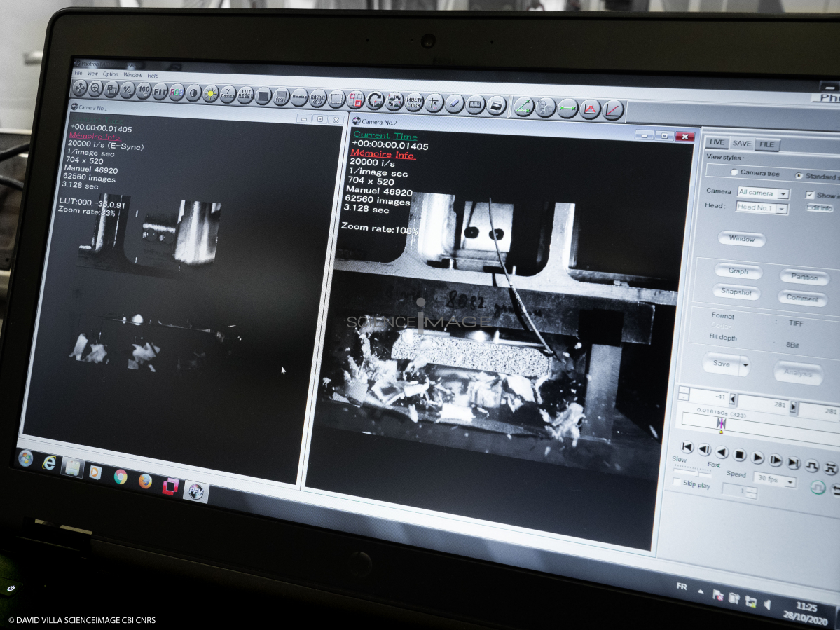Click the Window button
840x630 pixels.
(x=741, y=238)
